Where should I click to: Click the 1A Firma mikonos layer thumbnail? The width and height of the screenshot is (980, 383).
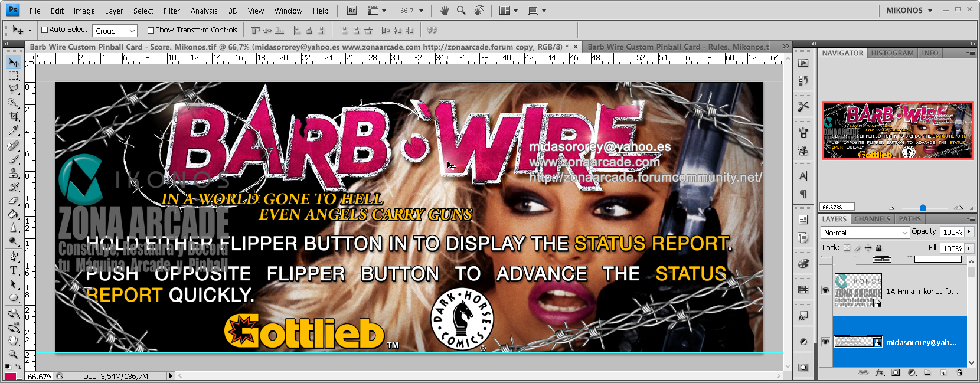858,290
